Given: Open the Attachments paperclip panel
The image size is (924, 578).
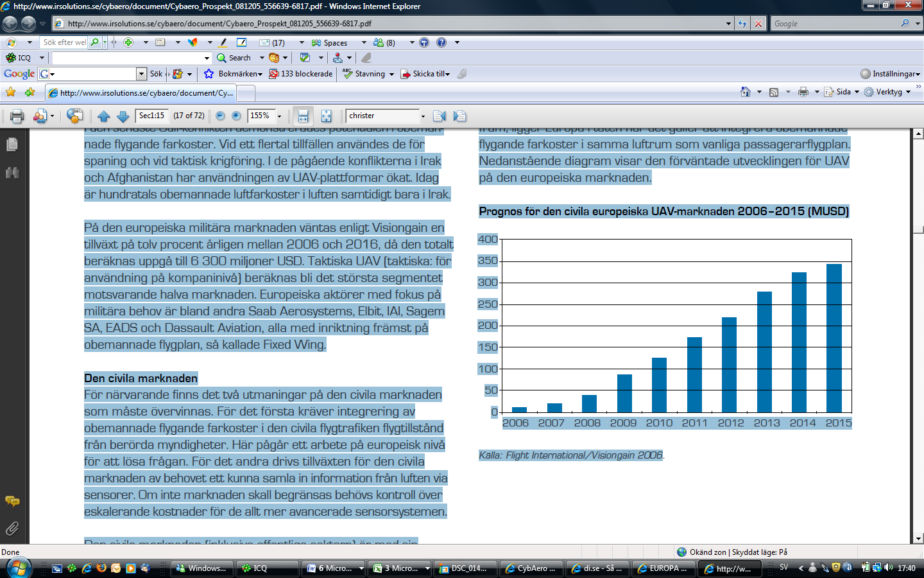Looking at the screenshot, I should 12,529.
